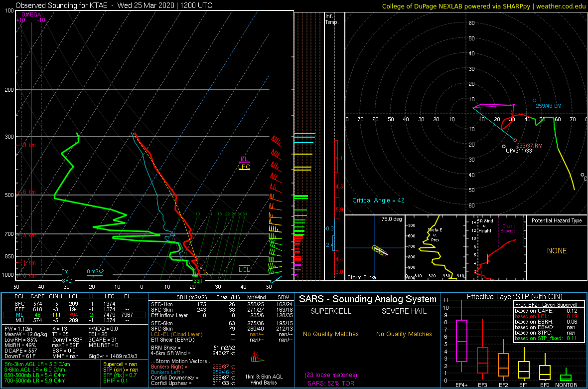Select the EFF parcel row in CAPE table
Viewport: 588px width, 389px height.
(x=74, y=308)
